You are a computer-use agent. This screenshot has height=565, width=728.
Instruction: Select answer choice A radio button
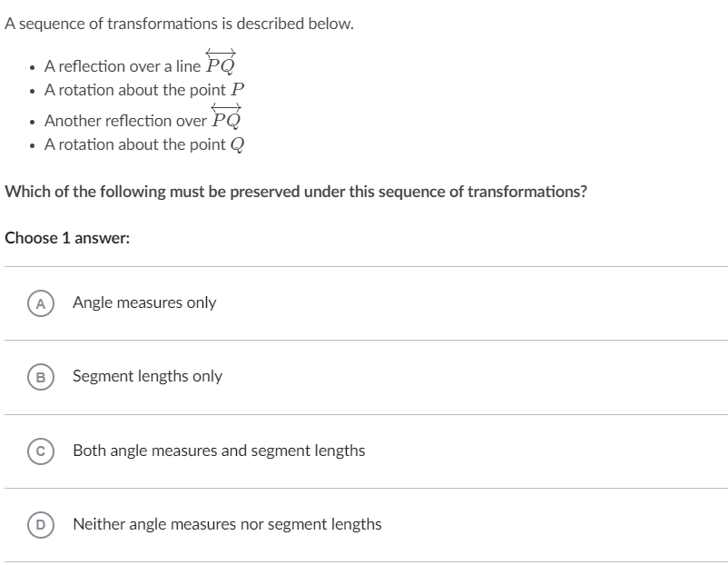(x=40, y=302)
